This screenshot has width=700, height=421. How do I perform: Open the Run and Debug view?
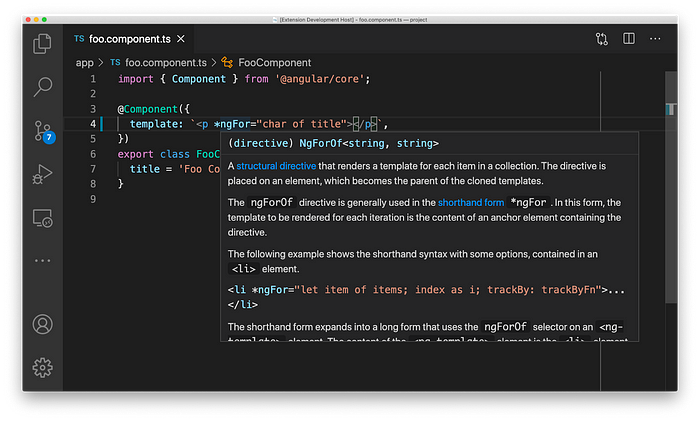tap(42, 174)
